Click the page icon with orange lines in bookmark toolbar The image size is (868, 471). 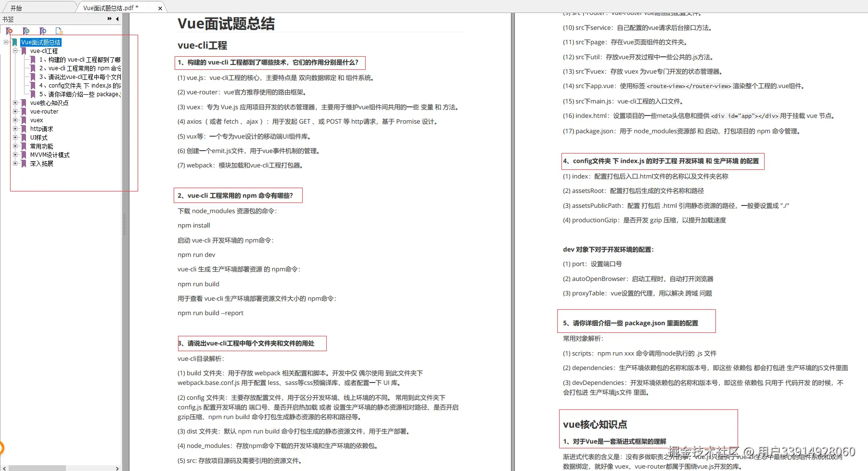(59, 31)
